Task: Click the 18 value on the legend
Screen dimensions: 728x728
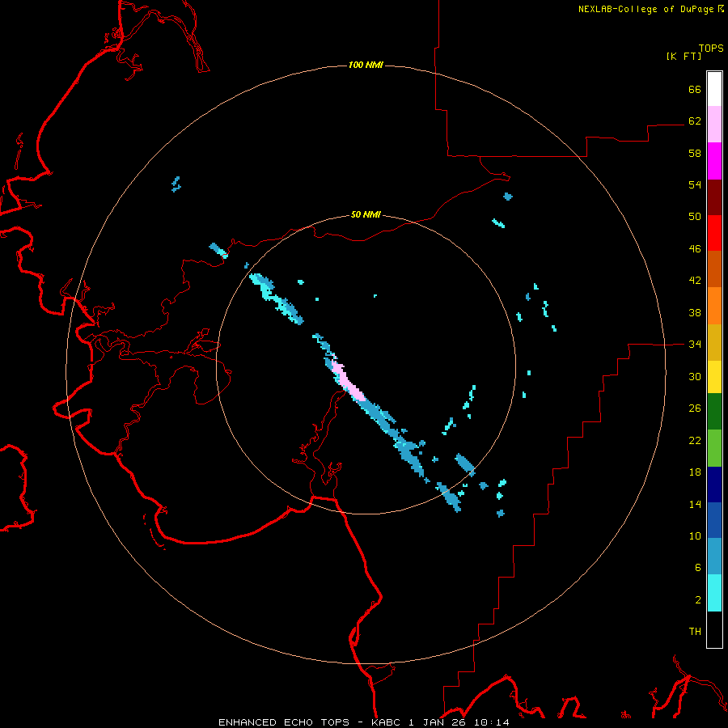Action: 695,472
